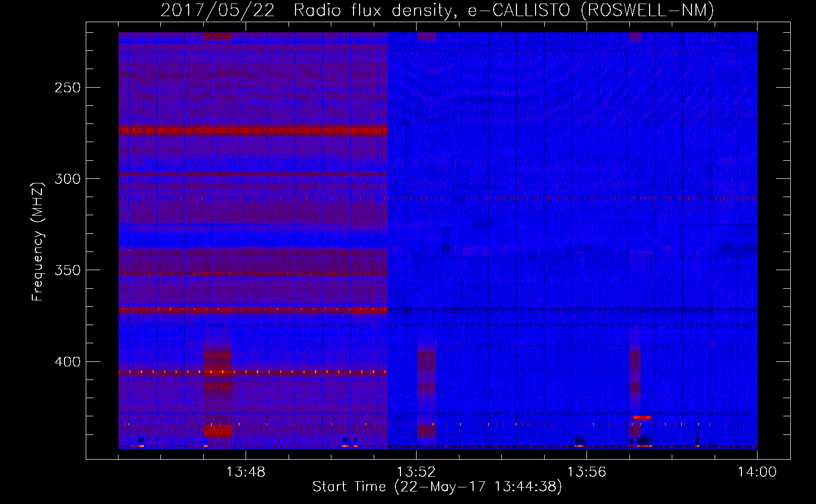
Task: Click the 350 frequency tick label
Action: (68, 271)
